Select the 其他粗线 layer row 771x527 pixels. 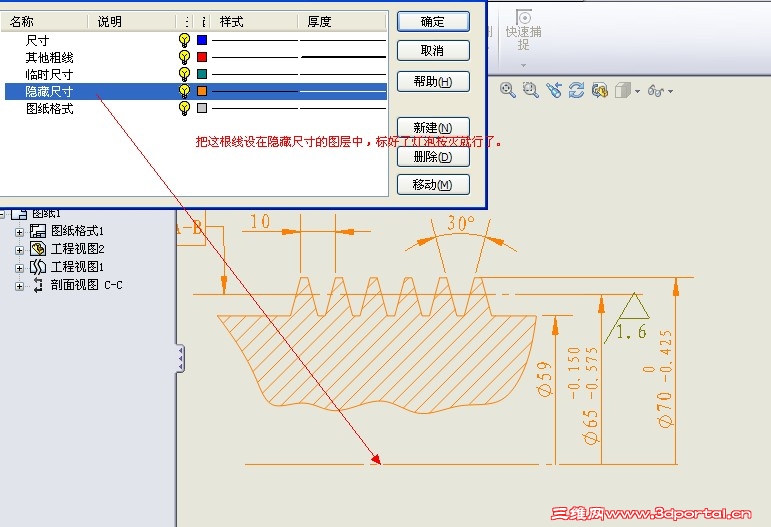pyautogui.click(x=194, y=57)
